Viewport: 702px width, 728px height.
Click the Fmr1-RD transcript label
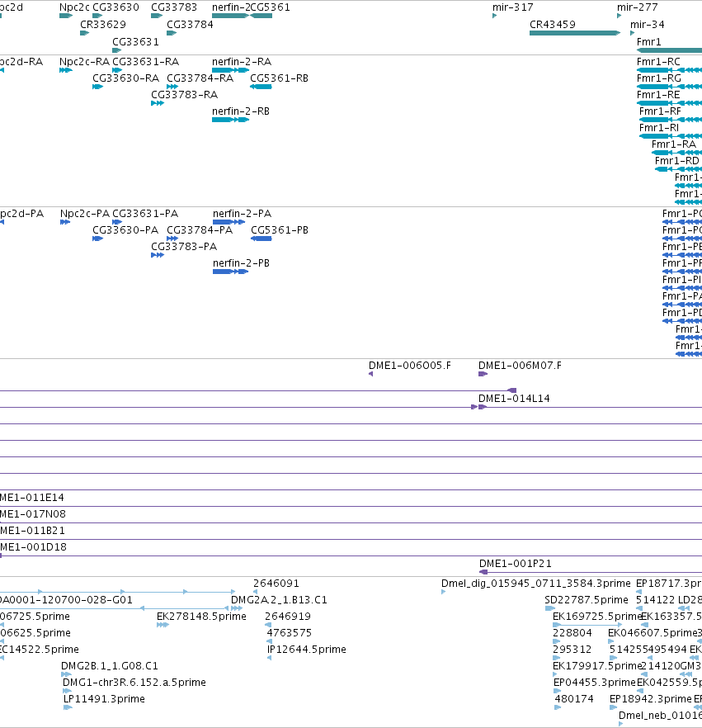(x=677, y=161)
